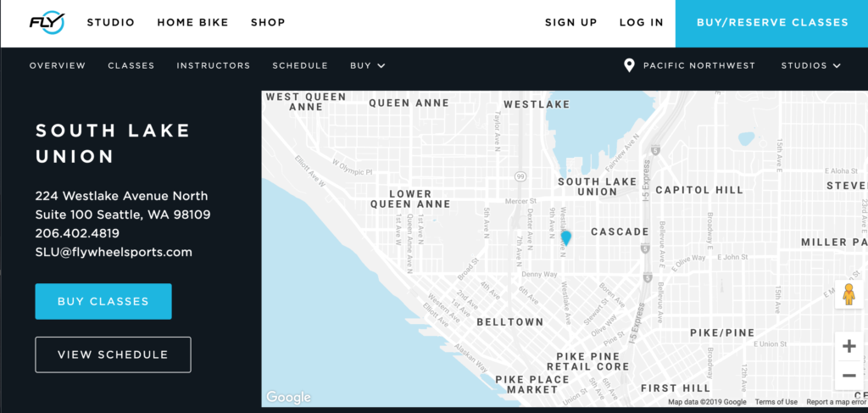868x413 pixels.
Task: Click the PACIFIC NORTHWEST region label
Action: [699, 66]
